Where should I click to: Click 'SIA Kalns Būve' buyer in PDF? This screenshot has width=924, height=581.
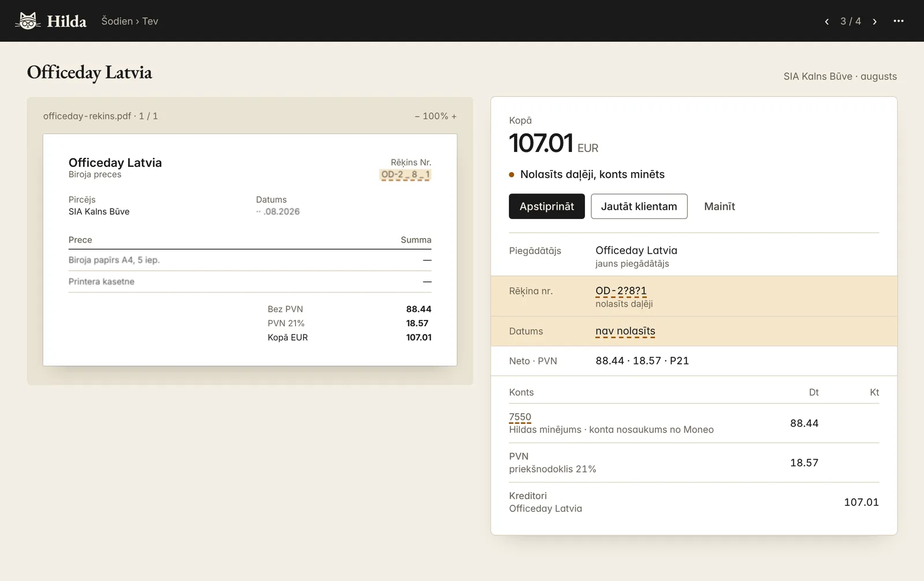coord(99,212)
